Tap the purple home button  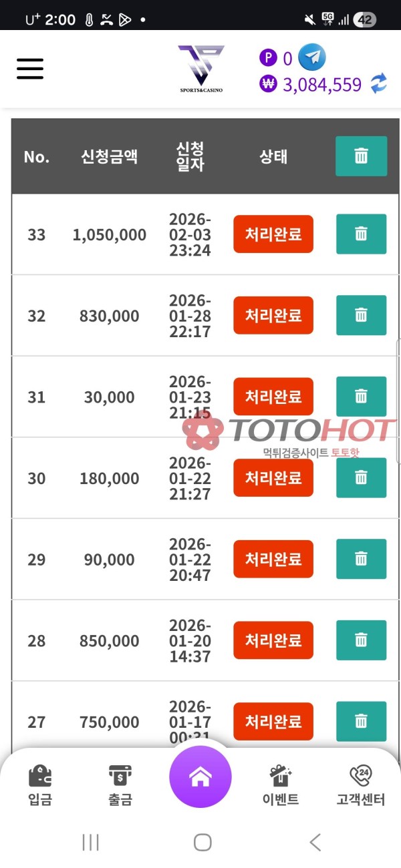(x=200, y=777)
